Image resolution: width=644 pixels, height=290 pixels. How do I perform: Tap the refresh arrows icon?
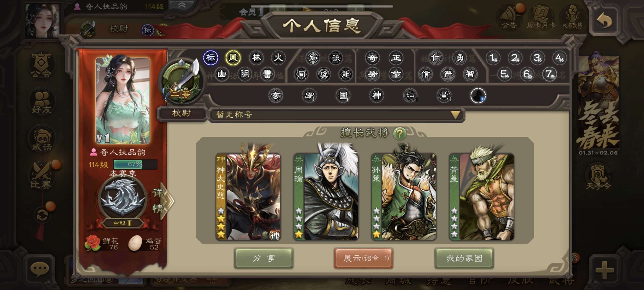42,215
